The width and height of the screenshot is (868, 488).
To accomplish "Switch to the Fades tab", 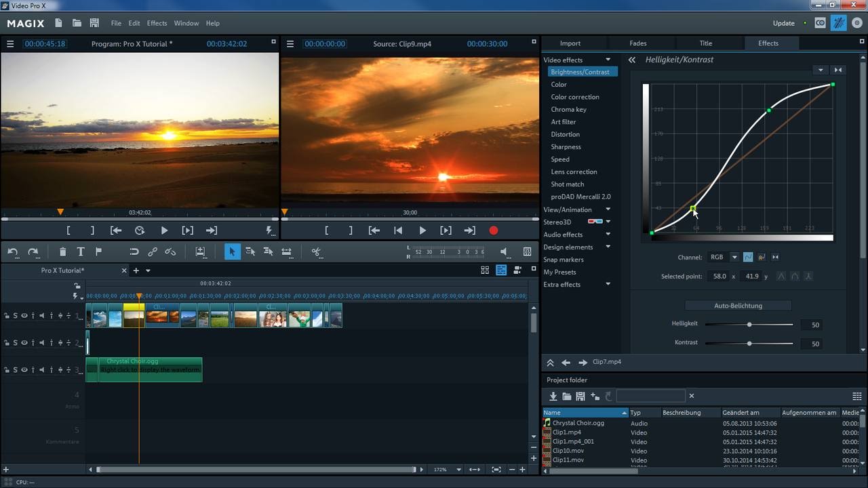I will (637, 43).
